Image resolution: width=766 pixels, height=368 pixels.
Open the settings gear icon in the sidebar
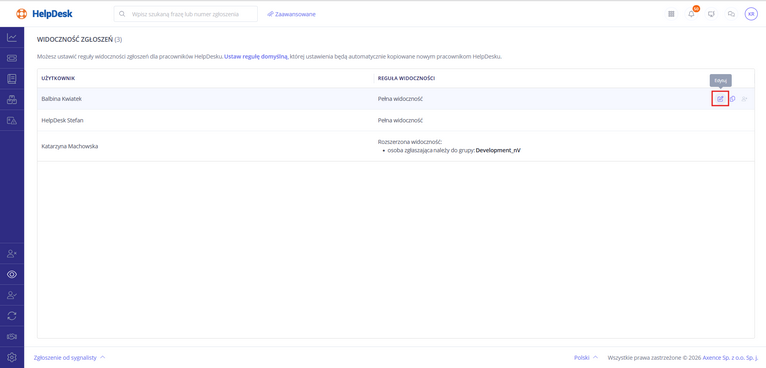(12, 357)
